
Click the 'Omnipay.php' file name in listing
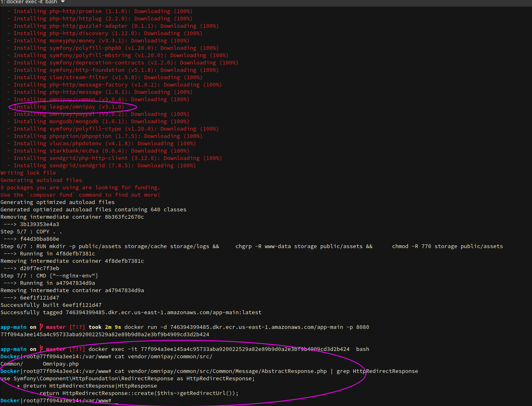61,364
